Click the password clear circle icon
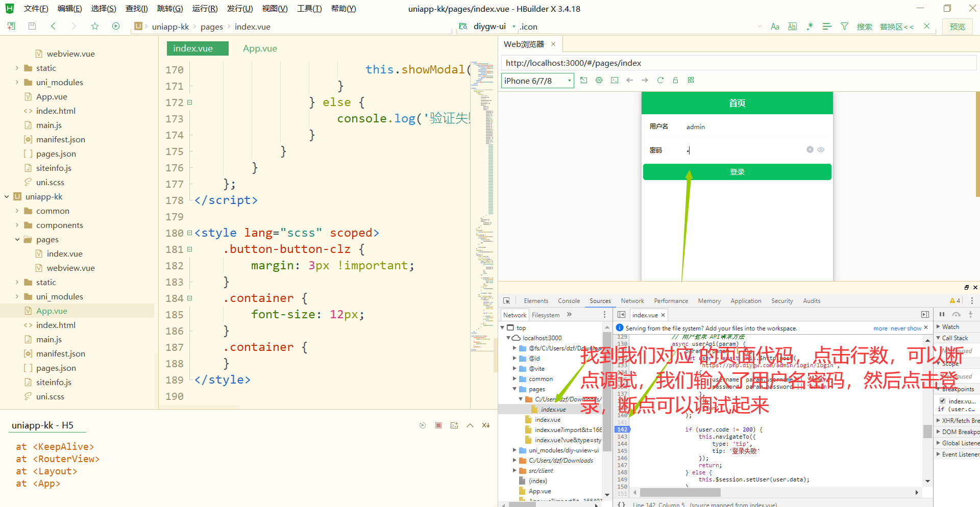 pos(810,149)
